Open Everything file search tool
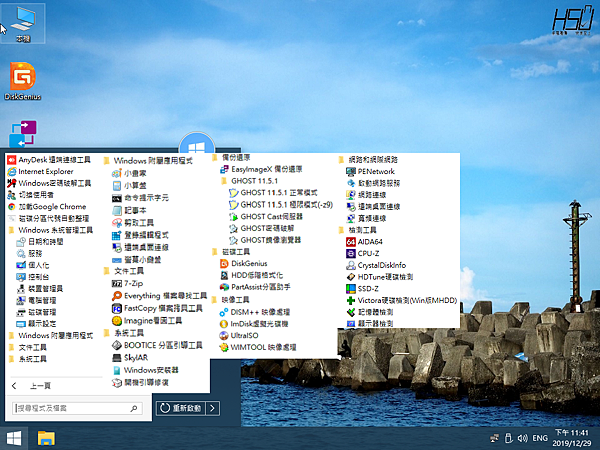The width and height of the screenshot is (600, 450). pyautogui.click(x=160, y=296)
